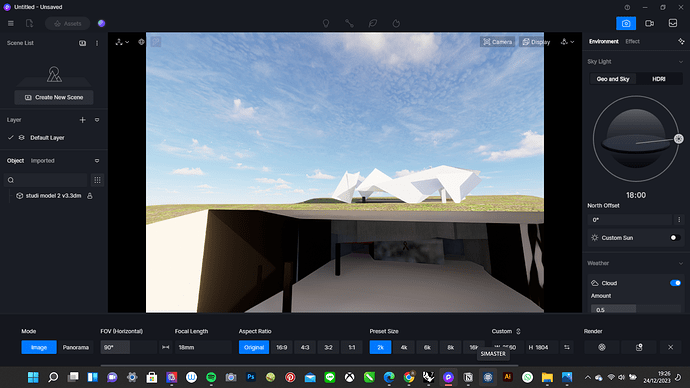690x388 pixels.
Task: Select 1:1 aspect ratio
Action: click(x=352, y=347)
